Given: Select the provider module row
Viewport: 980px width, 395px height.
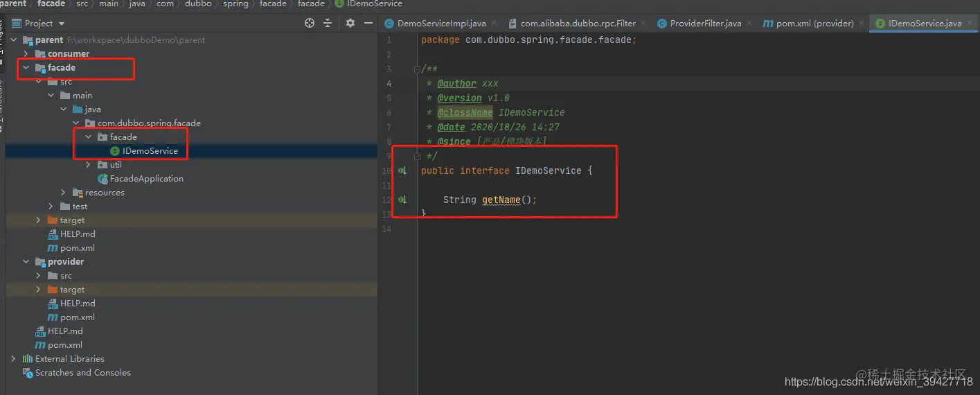Looking at the screenshot, I should (x=191, y=262).
